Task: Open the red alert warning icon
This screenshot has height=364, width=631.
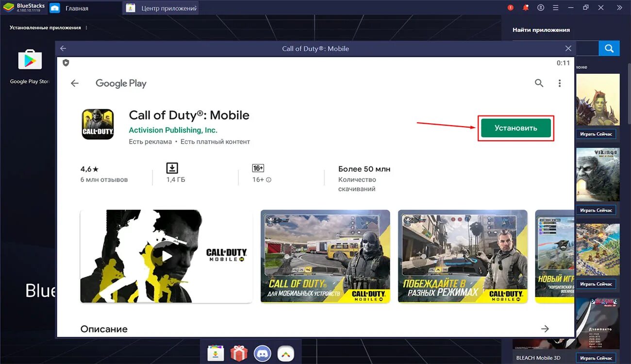Action: tap(511, 8)
